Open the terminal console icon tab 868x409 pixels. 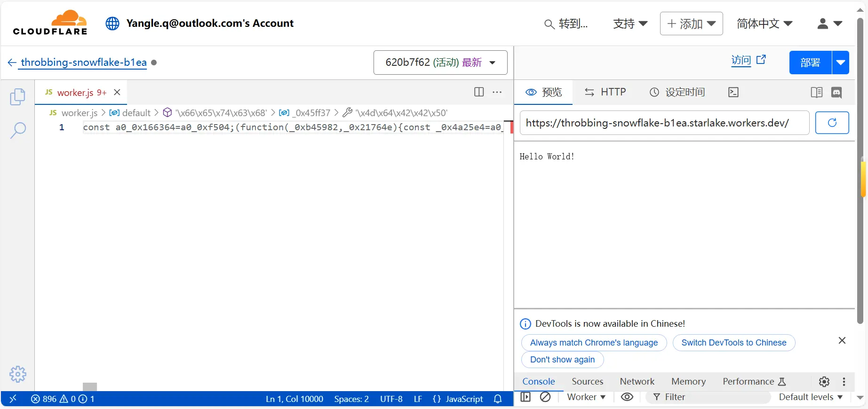733,92
